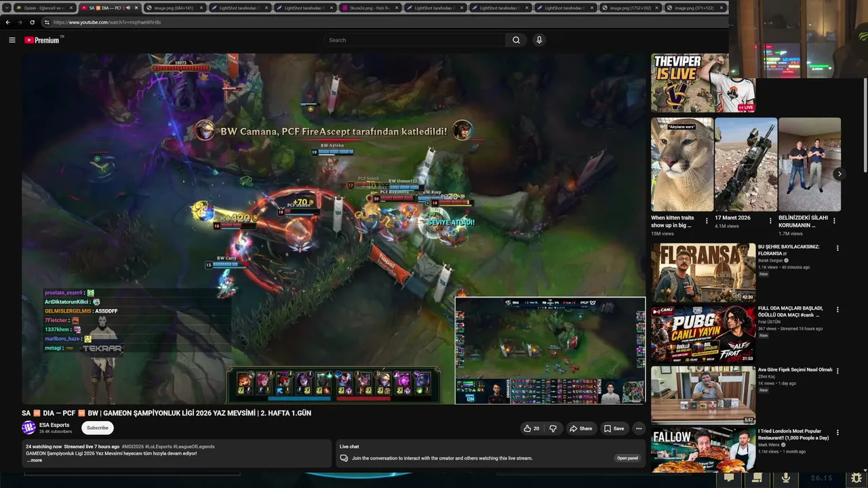
Task: Dislike the video with thumbs down
Action: [x=553, y=428]
